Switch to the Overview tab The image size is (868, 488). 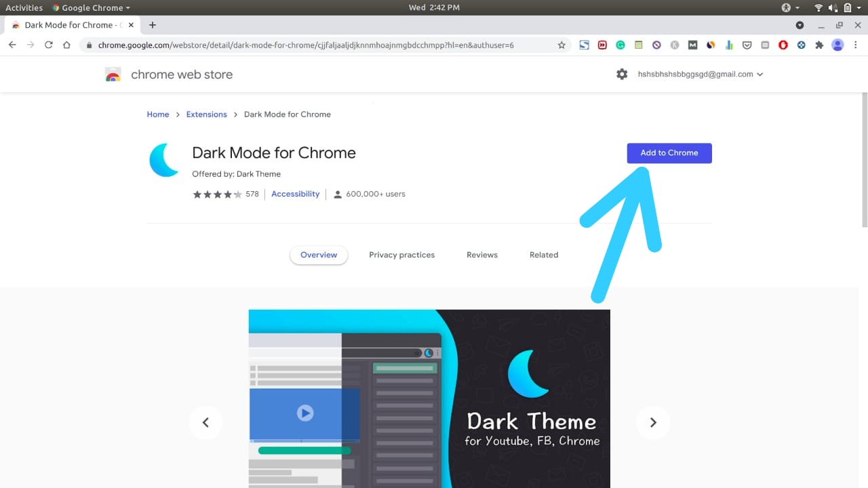click(x=319, y=255)
